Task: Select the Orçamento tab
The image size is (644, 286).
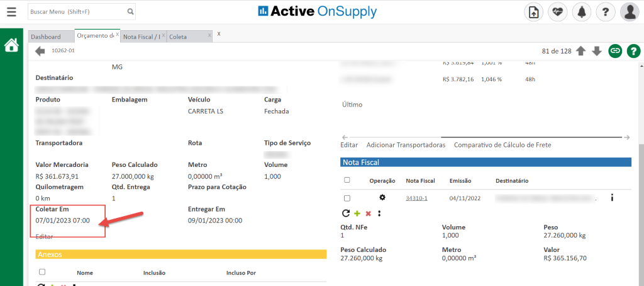Action: pos(95,36)
